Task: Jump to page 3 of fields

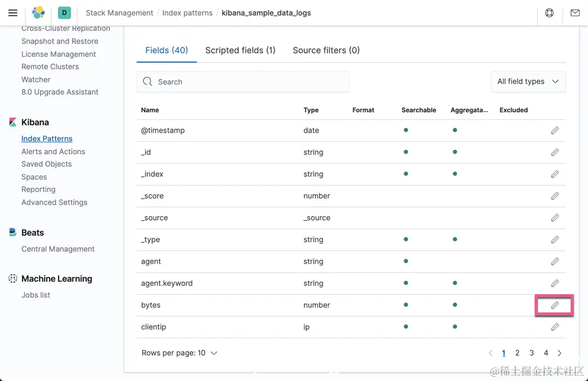Action: [531, 353]
